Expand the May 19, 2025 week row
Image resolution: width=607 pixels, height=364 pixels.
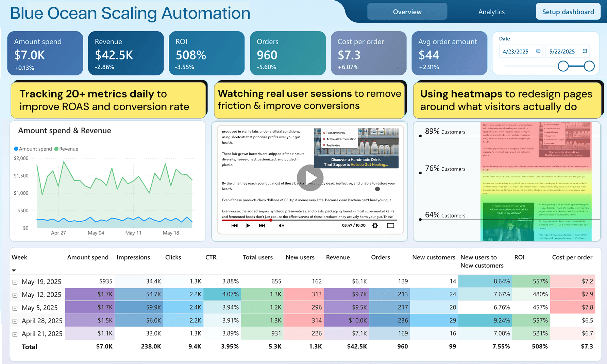click(x=15, y=282)
